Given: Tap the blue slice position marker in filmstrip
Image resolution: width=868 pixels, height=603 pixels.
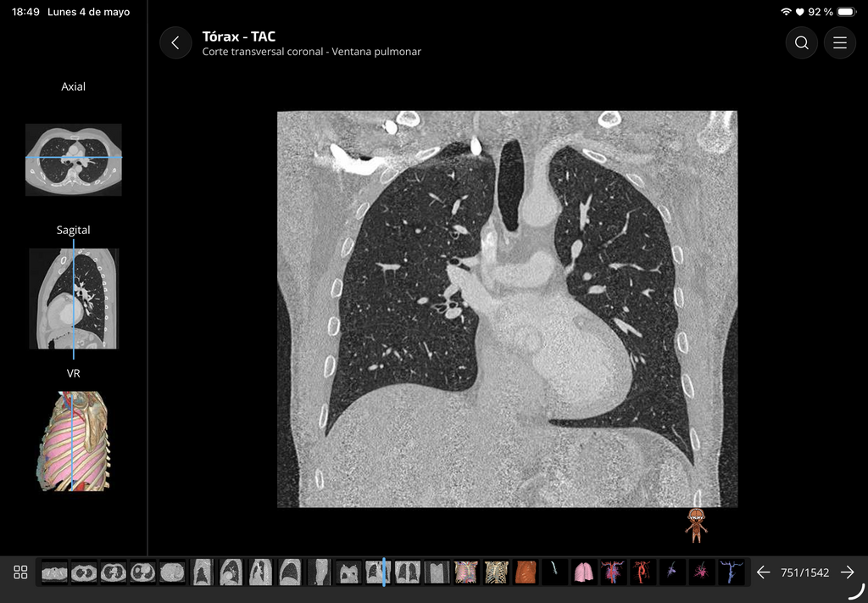Looking at the screenshot, I should pyautogui.click(x=384, y=572).
